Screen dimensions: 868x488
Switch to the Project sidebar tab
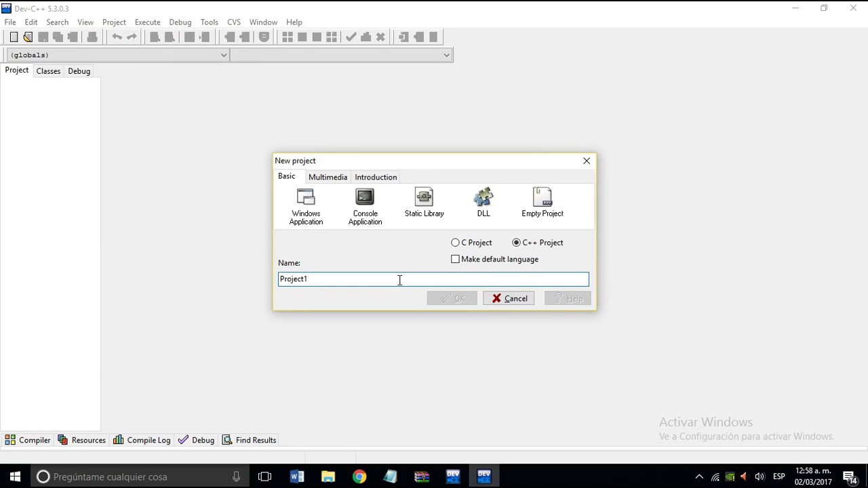17,70
